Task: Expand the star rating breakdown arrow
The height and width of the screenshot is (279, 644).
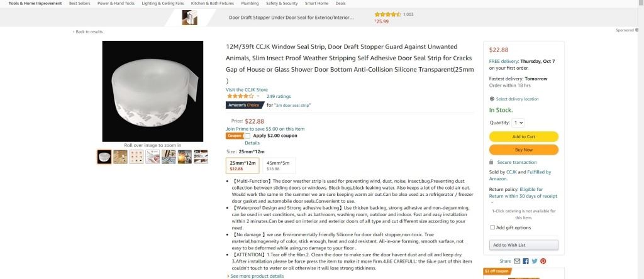Action: (258, 96)
